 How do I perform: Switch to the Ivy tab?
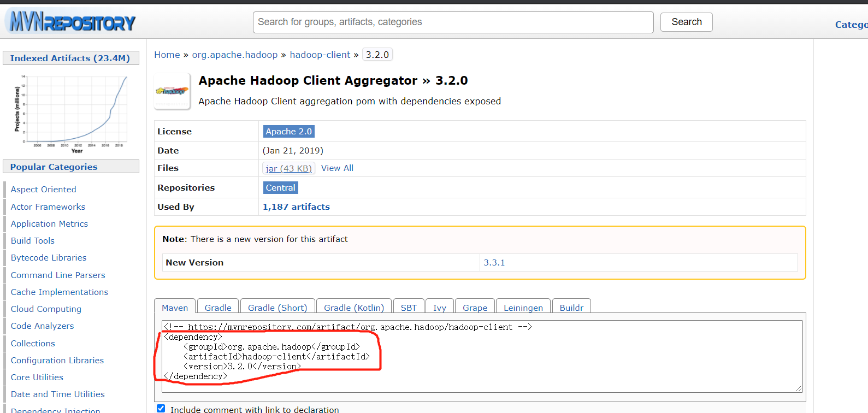click(440, 308)
